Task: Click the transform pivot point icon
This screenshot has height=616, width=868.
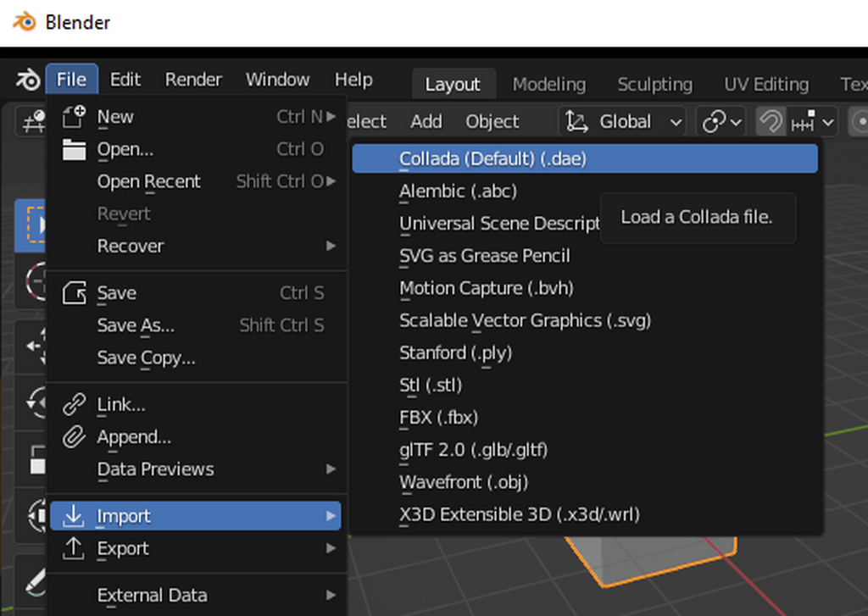Action: pos(714,122)
